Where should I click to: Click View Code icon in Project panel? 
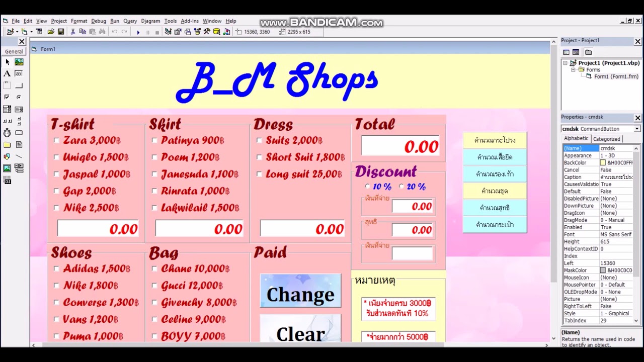pos(566,52)
